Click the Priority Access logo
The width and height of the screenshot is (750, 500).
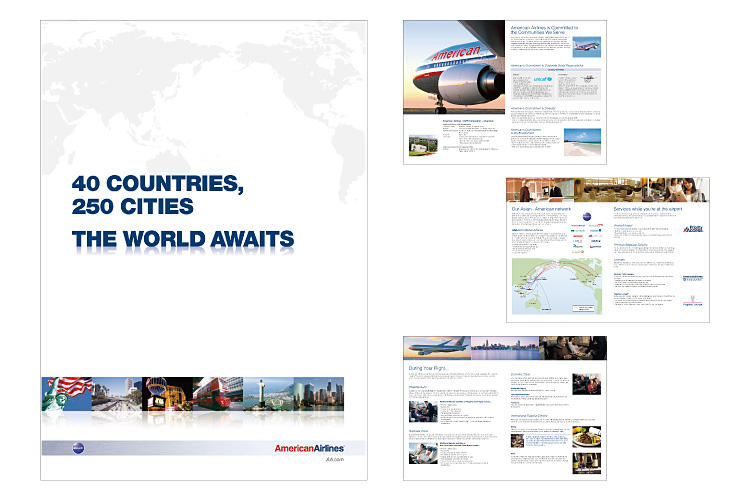click(x=693, y=229)
